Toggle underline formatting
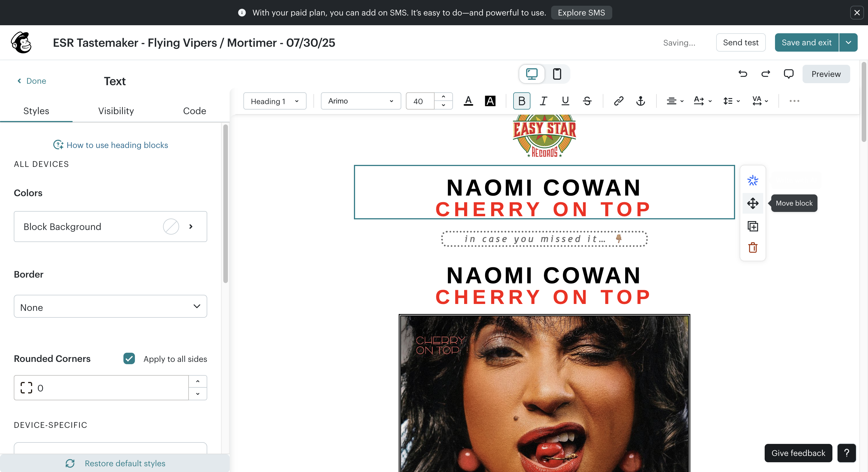 [x=565, y=101]
